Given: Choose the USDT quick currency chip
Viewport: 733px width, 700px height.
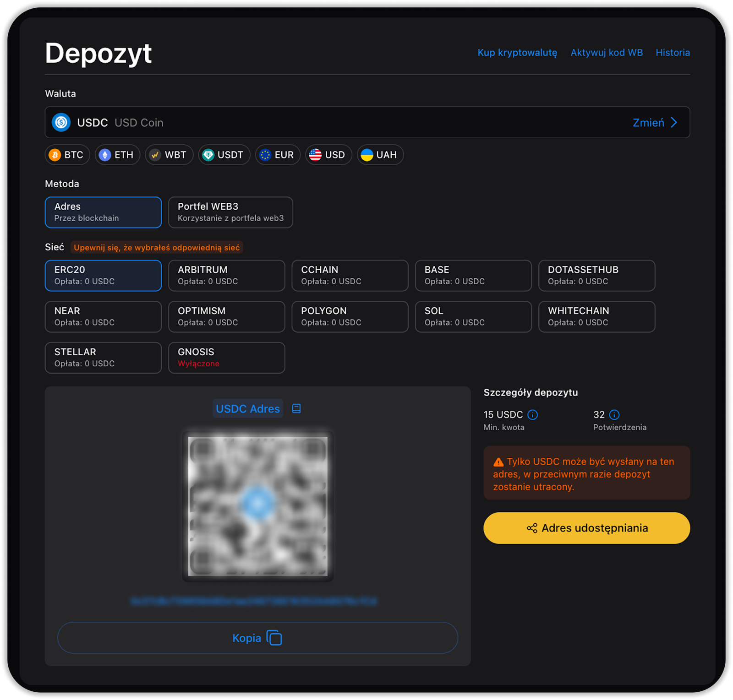Looking at the screenshot, I should click(224, 155).
